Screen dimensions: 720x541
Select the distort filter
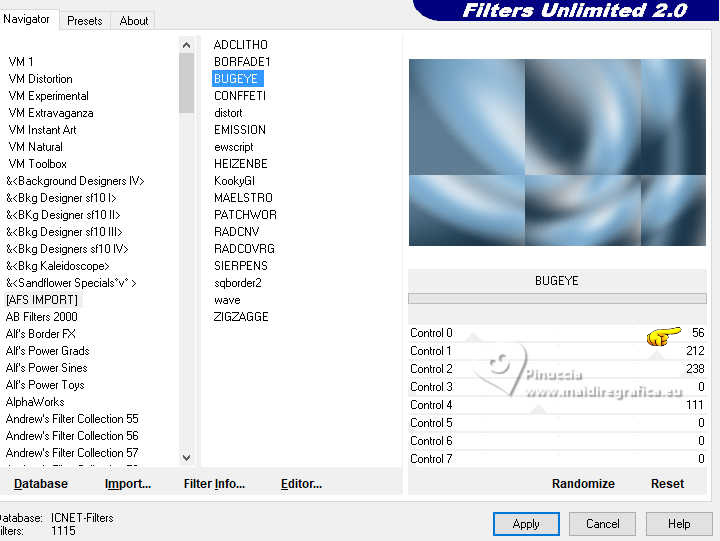(228, 113)
